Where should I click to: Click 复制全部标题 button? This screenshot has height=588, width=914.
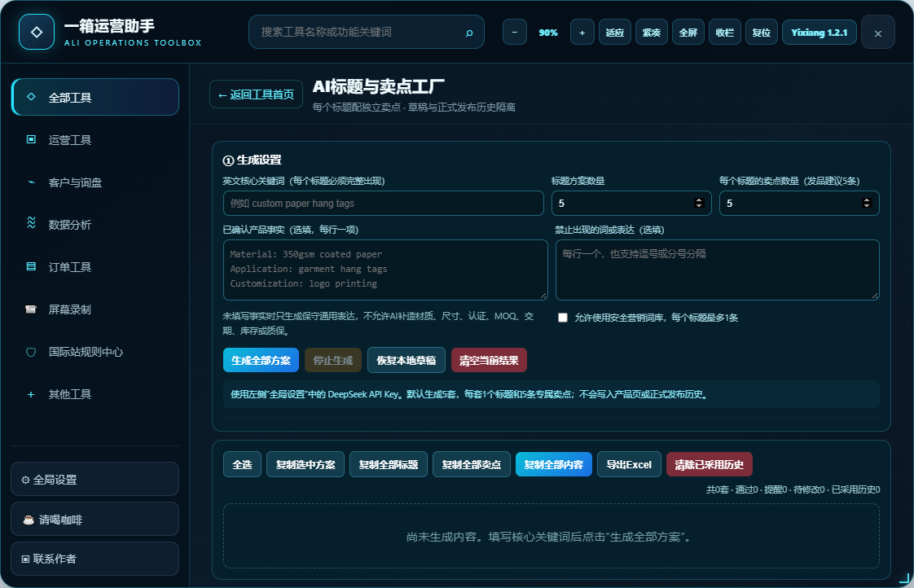click(389, 464)
